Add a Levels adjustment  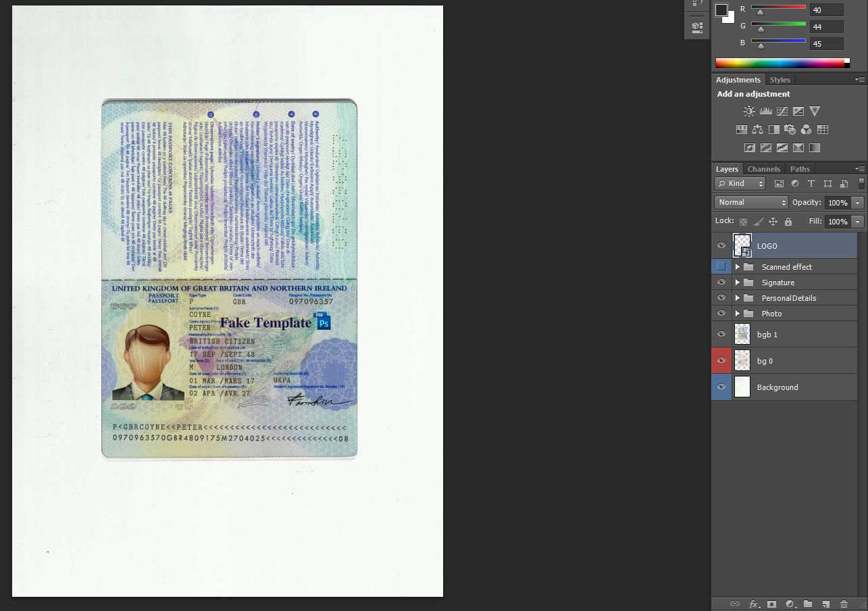765,110
